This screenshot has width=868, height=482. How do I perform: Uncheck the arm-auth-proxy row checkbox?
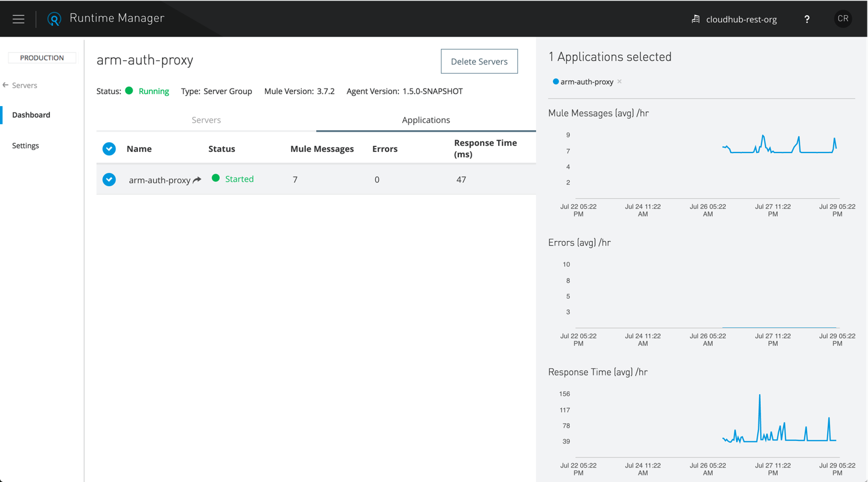tap(109, 180)
